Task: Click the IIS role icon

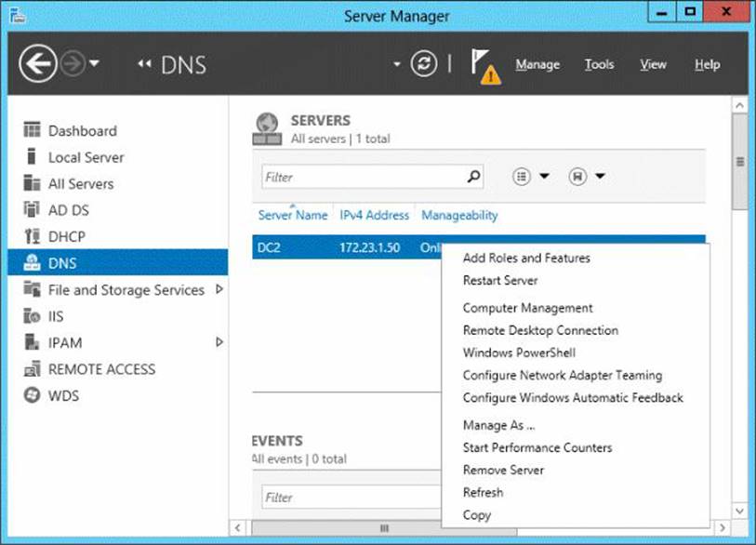Action: [33, 316]
